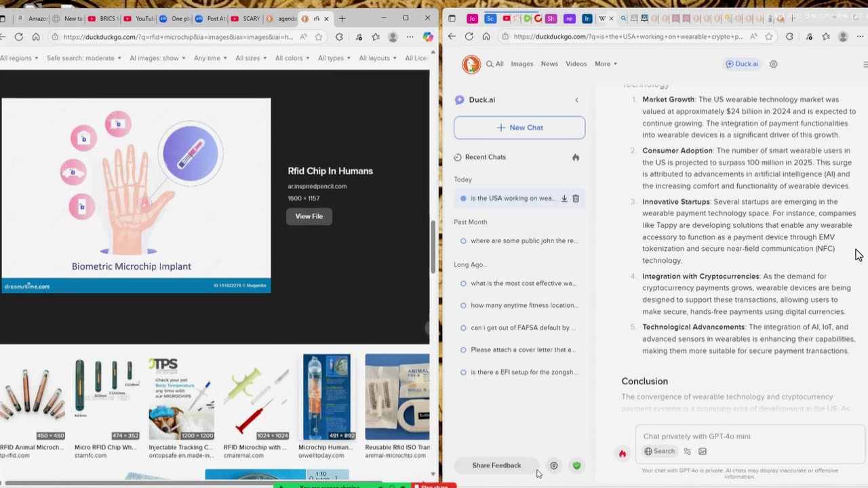Screen dimensions: 868x488
Task: Open News search tab
Action: point(549,64)
